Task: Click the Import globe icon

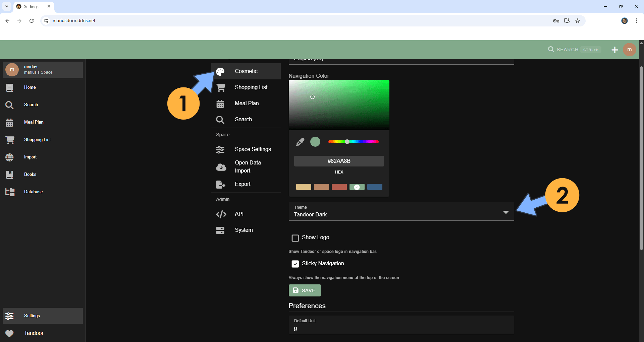Action: coord(9,157)
